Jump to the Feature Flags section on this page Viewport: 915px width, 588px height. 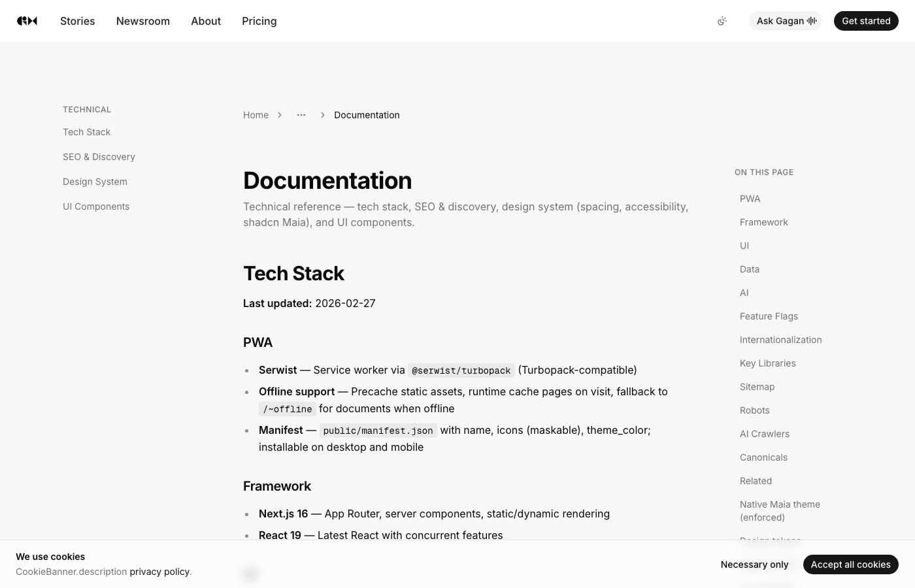[769, 316]
